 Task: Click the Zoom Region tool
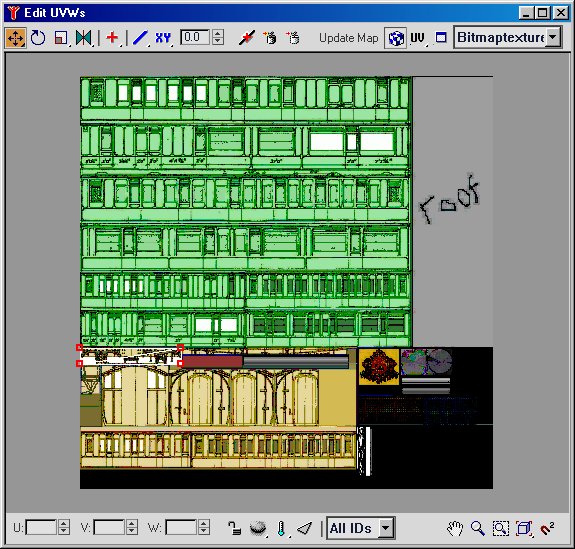click(501, 528)
